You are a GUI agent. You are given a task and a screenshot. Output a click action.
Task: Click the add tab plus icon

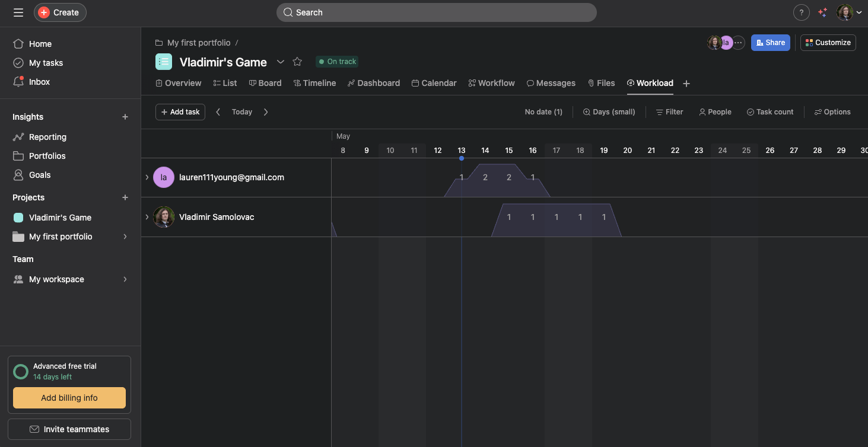686,84
